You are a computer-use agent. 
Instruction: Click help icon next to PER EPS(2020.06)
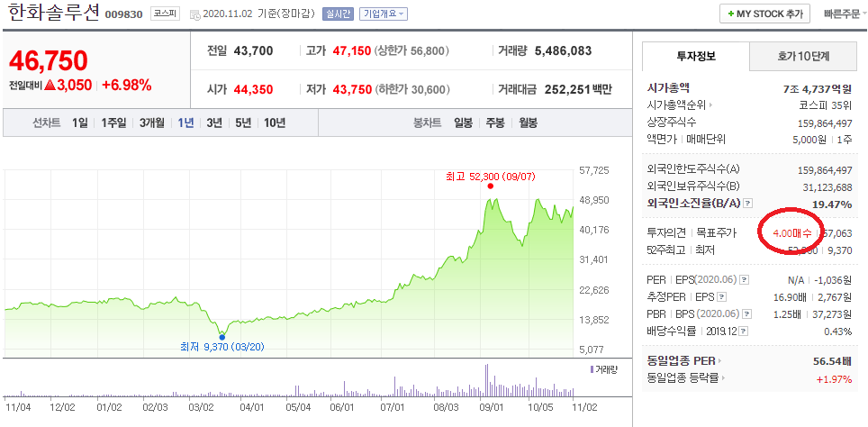click(x=745, y=279)
